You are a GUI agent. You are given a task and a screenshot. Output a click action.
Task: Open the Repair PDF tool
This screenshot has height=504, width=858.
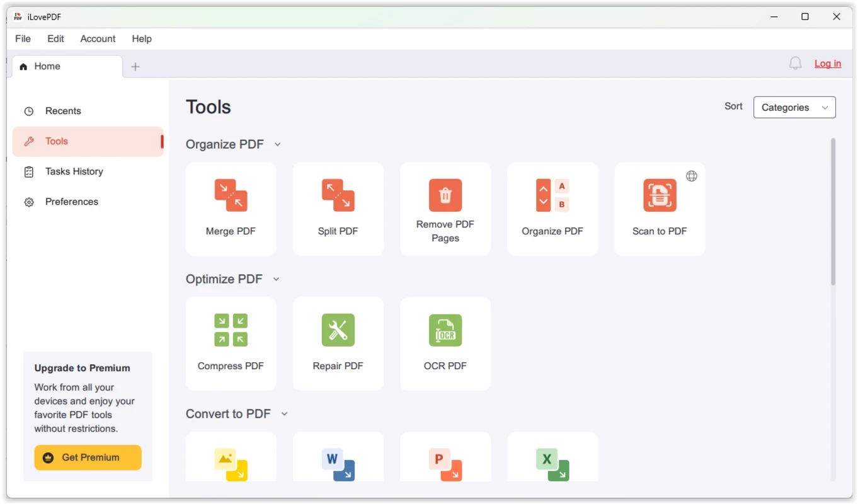(338, 343)
